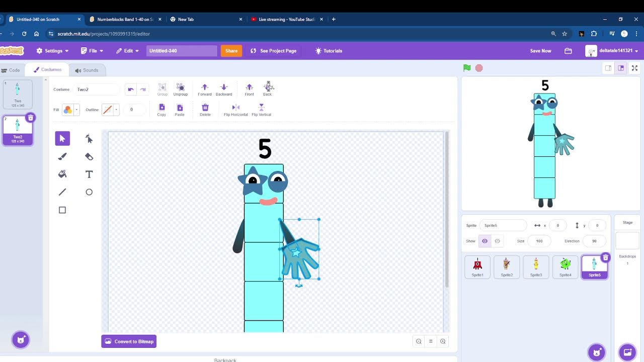Open the Settings dropdown menu
The height and width of the screenshot is (362, 644).
coord(52,51)
